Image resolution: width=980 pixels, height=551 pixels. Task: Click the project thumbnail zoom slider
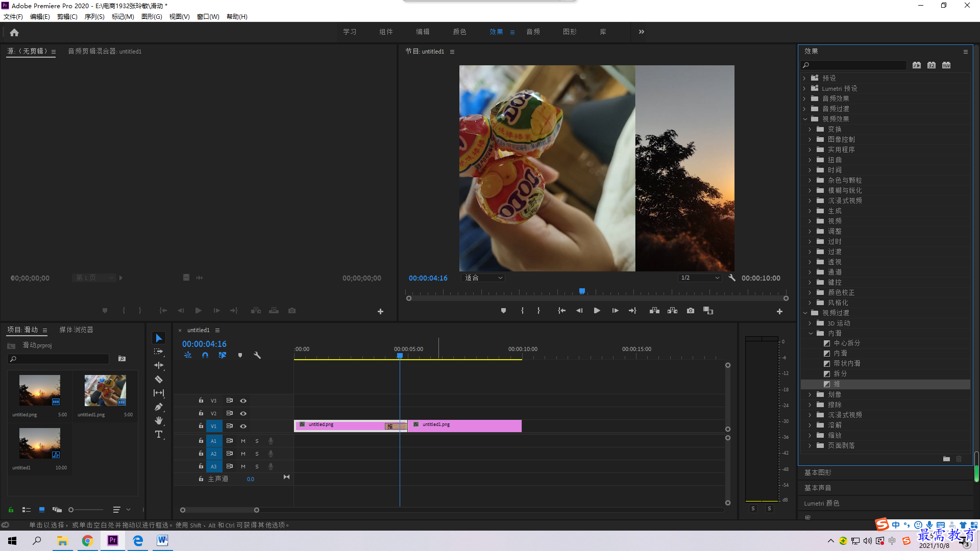(x=86, y=510)
